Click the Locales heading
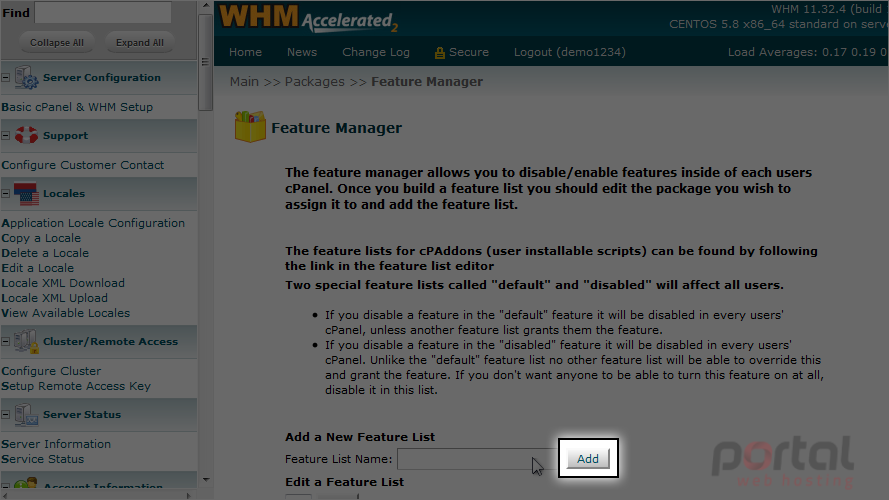The width and height of the screenshot is (889, 500). (x=64, y=193)
